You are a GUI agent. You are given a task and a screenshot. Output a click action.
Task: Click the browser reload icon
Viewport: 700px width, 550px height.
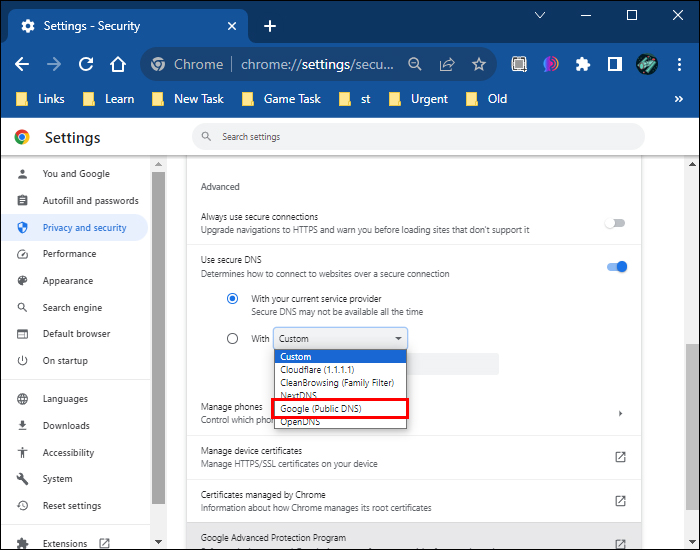click(x=86, y=64)
